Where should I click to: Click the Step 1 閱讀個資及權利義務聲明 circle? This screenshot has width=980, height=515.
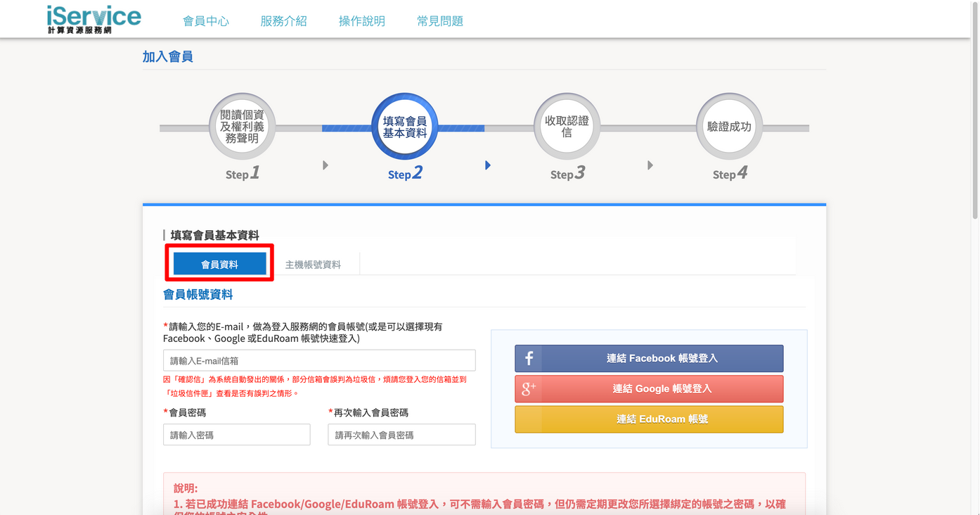[x=242, y=125]
